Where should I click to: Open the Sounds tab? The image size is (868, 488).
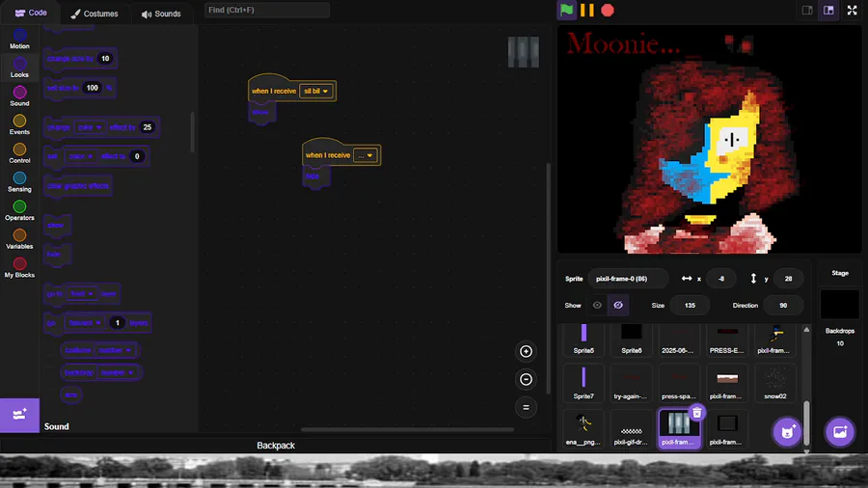click(161, 14)
